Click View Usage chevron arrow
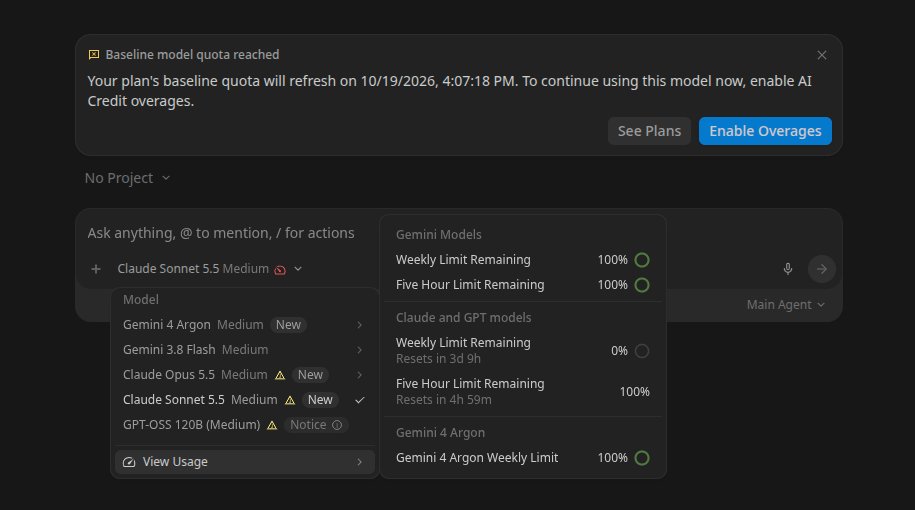Image resolution: width=915 pixels, height=510 pixels. point(359,462)
